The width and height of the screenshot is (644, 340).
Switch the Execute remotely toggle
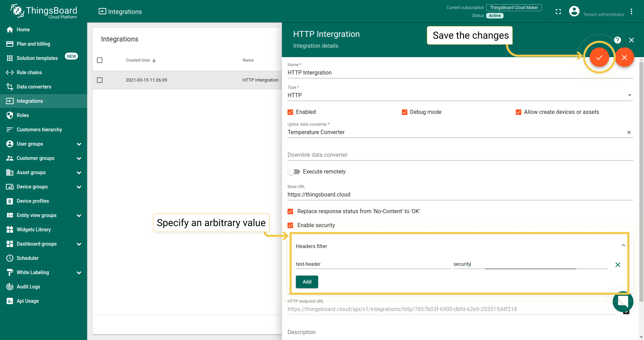point(294,172)
